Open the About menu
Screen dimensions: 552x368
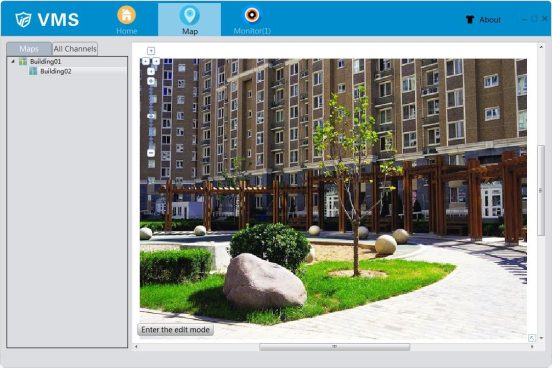pos(490,20)
